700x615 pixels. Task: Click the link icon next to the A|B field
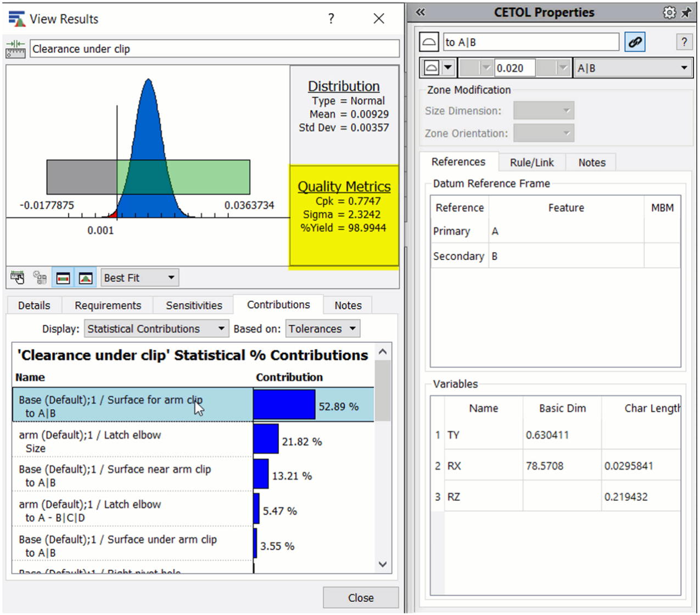pos(635,41)
